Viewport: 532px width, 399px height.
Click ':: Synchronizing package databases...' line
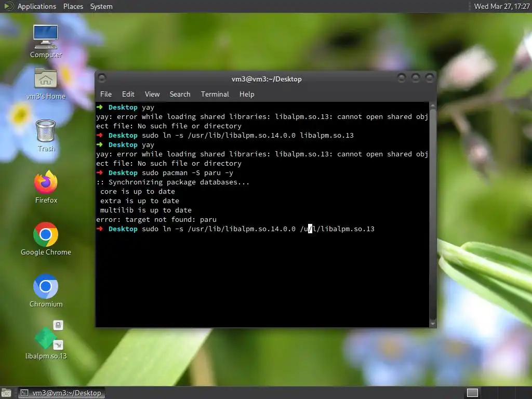click(x=172, y=182)
